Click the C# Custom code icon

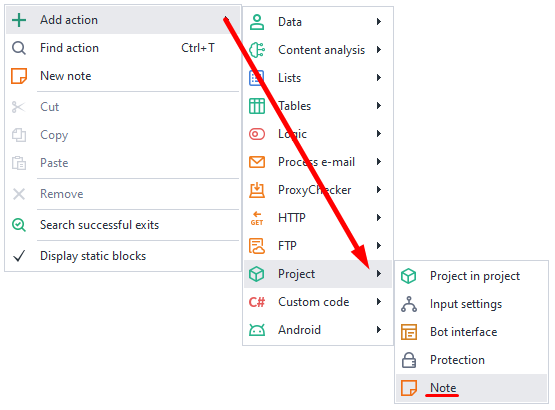click(257, 302)
